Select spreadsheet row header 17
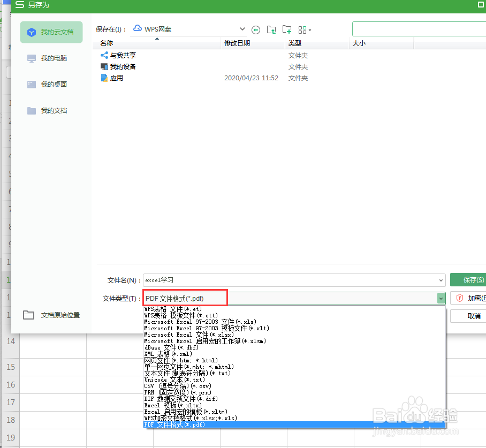Image resolution: width=486 pixels, height=448 pixels. [x=11, y=403]
